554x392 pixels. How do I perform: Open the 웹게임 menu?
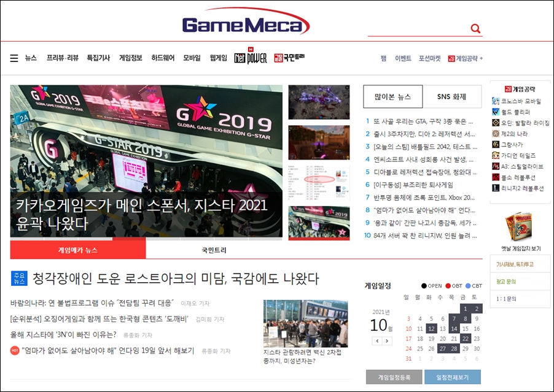pyautogui.click(x=219, y=58)
